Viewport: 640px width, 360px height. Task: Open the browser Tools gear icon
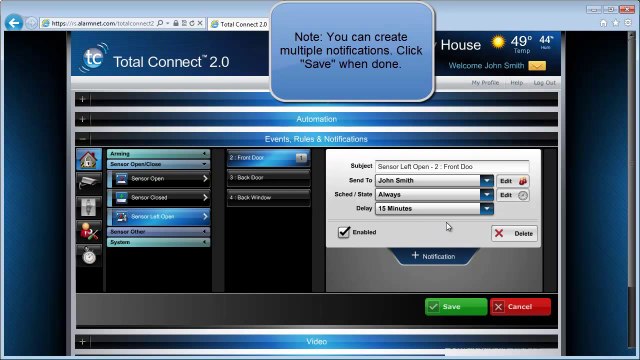click(628, 23)
